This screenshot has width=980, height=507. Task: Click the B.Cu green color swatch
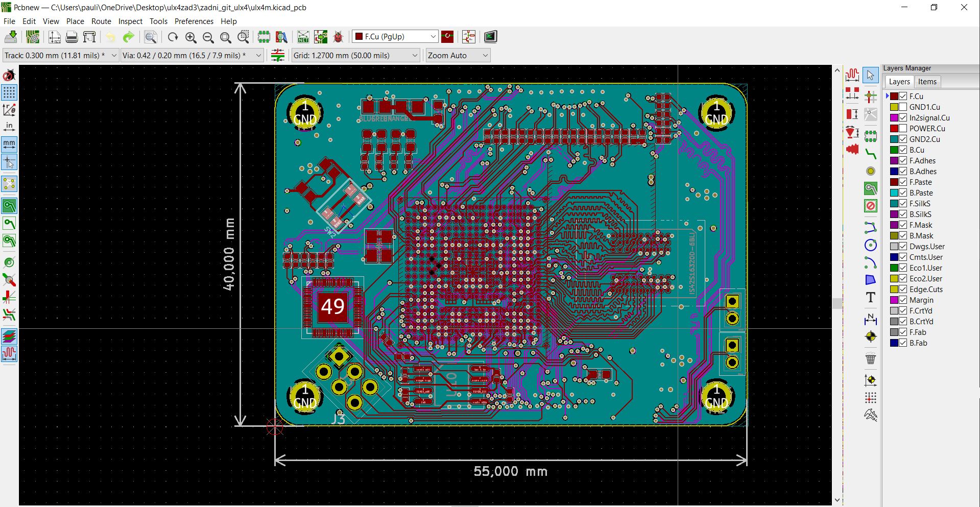pyautogui.click(x=894, y=150)
